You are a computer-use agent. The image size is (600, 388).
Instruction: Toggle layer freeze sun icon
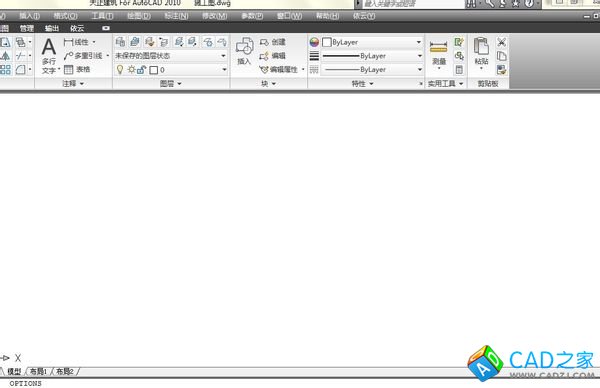click(x=131, y=70)
